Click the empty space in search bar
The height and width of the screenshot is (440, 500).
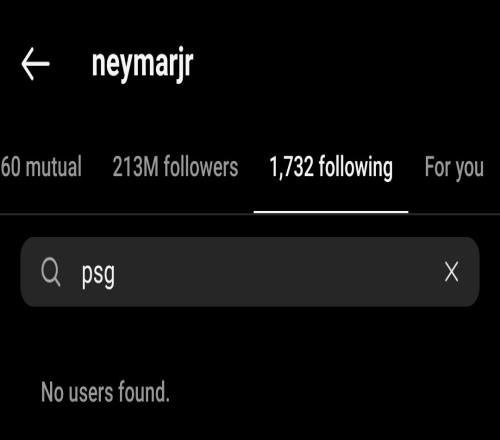click(277, 272)
